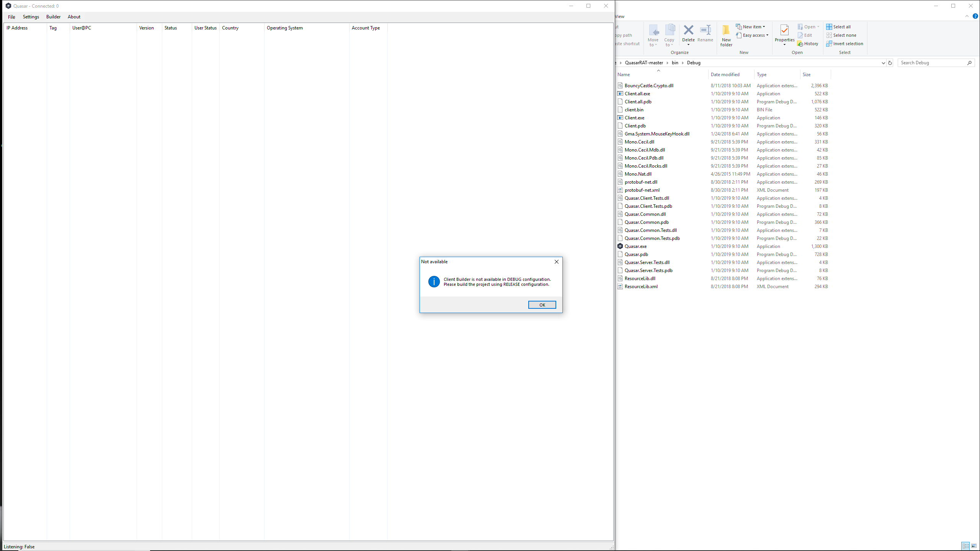The image size is (980, 551).
Task: Switch to large icons view in status bar
Action: click(973, 546)
